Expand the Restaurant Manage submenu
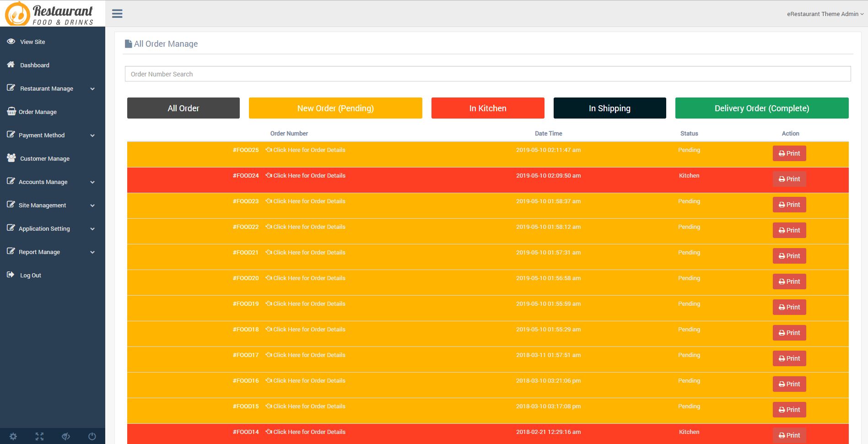Viewport: 868px width, 444px height. (x=92, y=89)
